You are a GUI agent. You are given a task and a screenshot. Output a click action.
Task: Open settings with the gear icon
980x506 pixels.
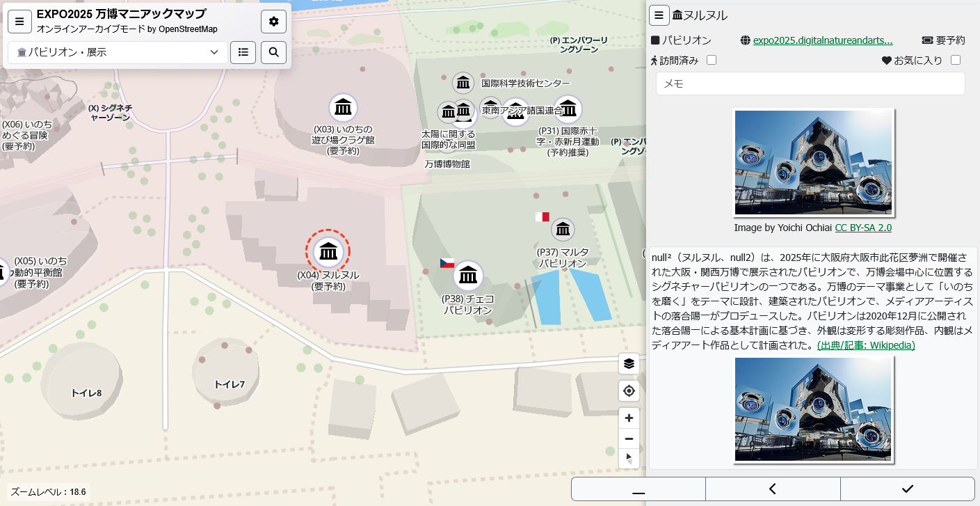273,22
